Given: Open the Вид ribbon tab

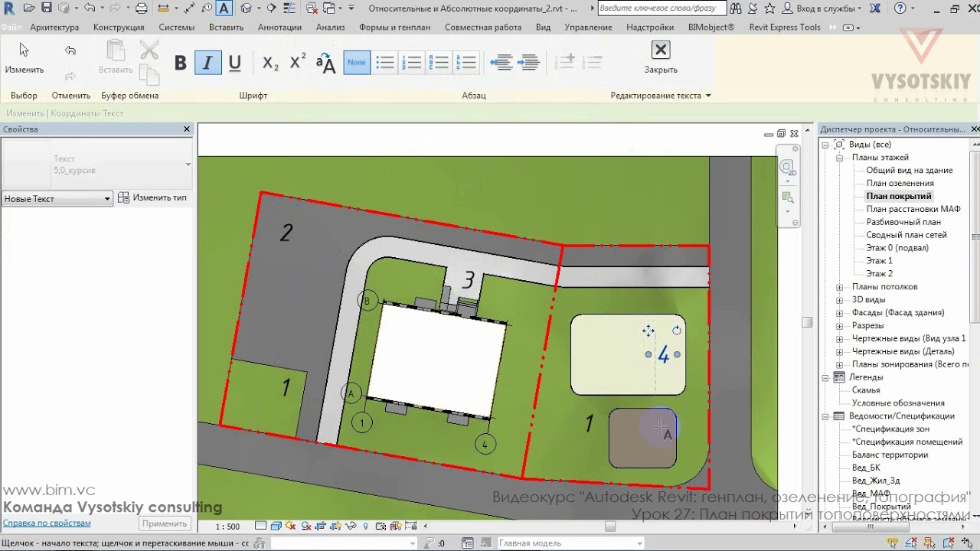Looking at the screenshot, I should pos(543,27).
